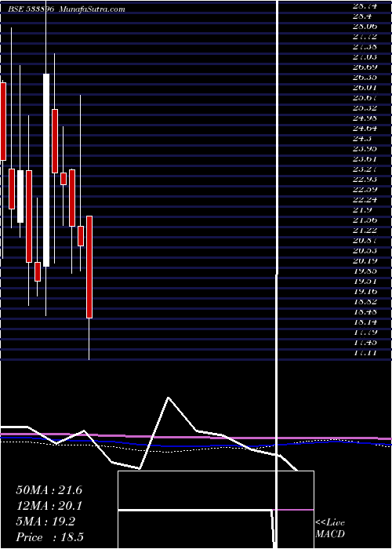This screenshot has height=549, width=392.
Task: Select the 23.61 price axis label
Action: point(365,159)
